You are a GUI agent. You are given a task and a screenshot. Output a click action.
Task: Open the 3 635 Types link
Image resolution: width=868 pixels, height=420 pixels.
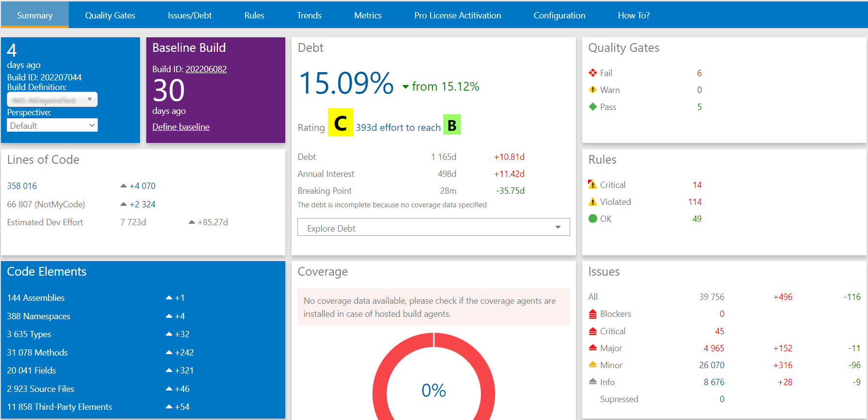click(29, 334)
